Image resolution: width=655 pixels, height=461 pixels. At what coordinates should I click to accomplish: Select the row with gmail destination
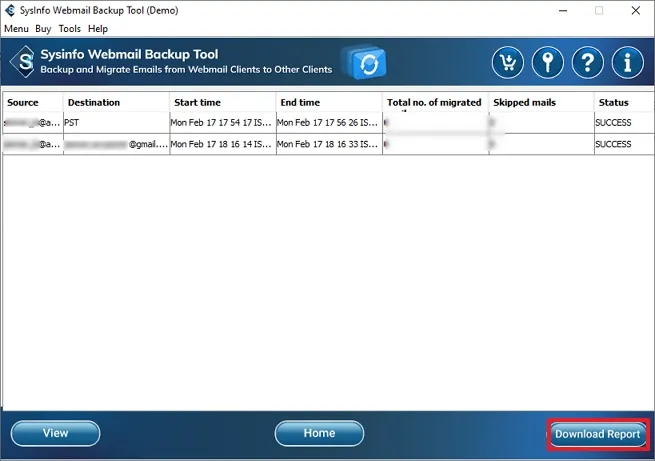[328, 144]
